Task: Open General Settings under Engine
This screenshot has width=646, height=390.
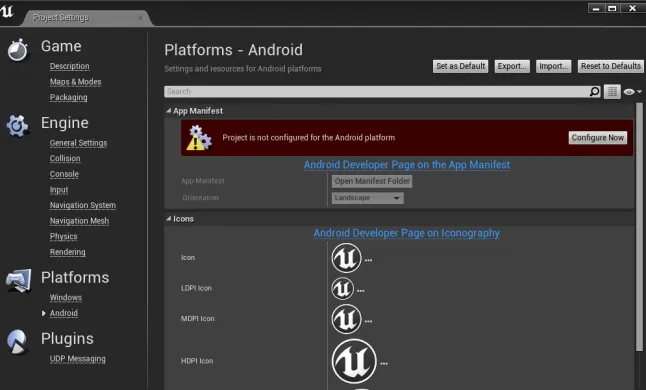Action: point(78,143)
